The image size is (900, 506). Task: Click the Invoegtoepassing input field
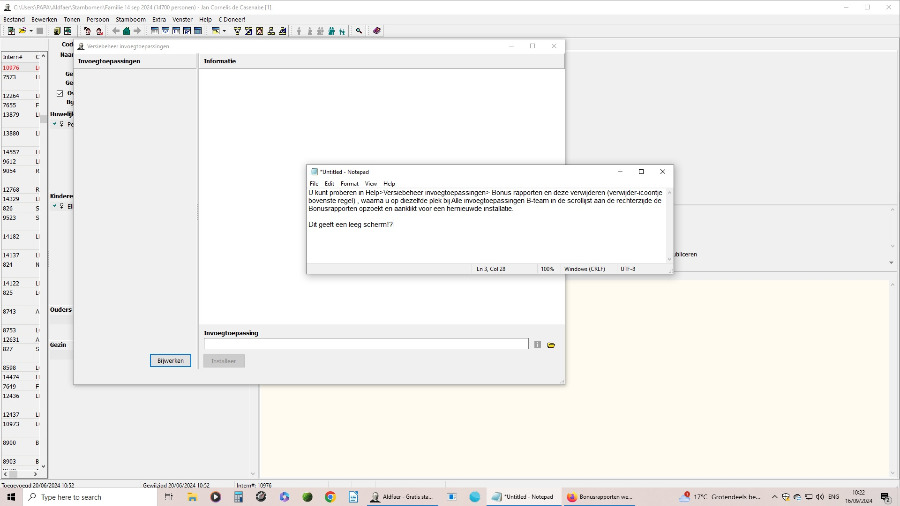[365, 344]
